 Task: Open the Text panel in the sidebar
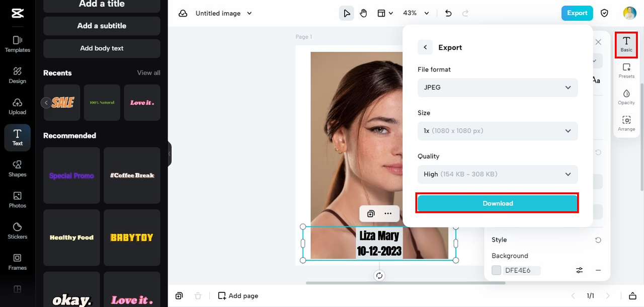point(17,137)
